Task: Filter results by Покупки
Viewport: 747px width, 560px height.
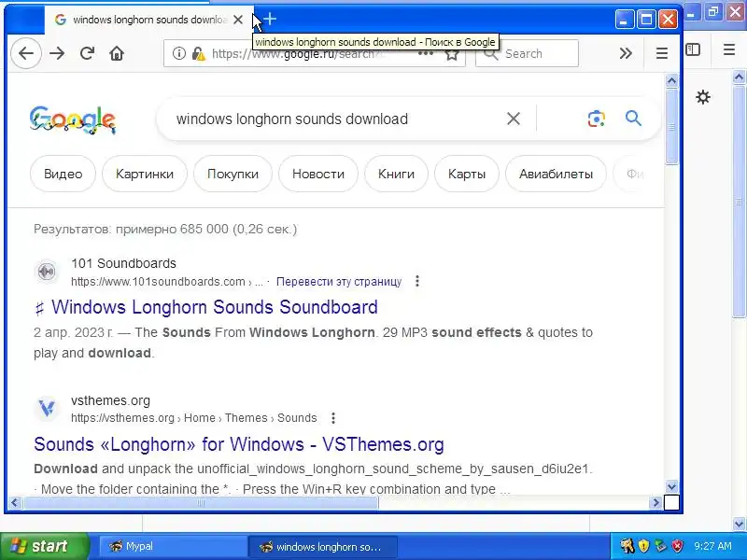Action: [233, 174]
